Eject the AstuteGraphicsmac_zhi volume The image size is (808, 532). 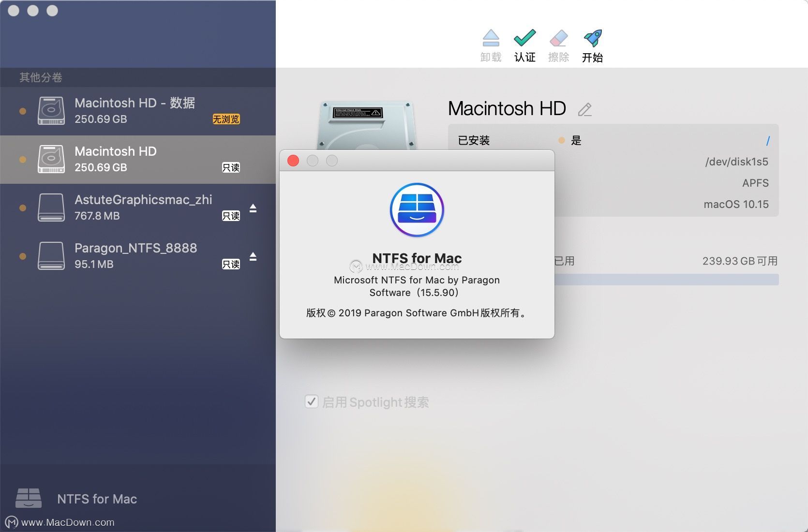(253, 208)
